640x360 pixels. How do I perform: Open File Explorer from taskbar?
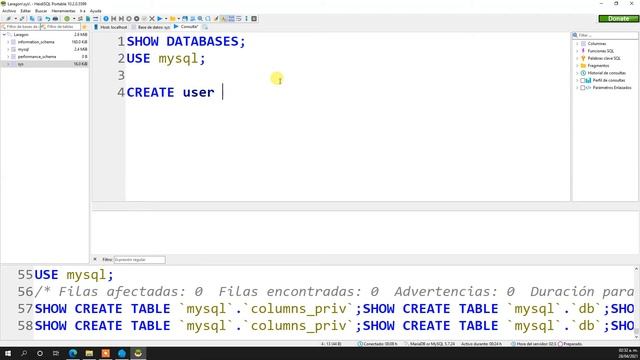tap(89, 353)
